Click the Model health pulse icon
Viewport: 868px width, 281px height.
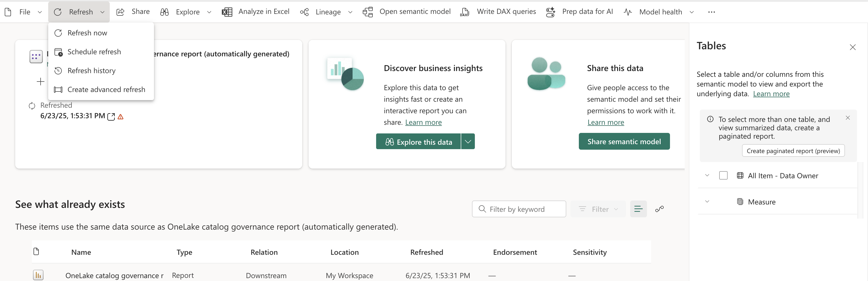click(628, 12)
